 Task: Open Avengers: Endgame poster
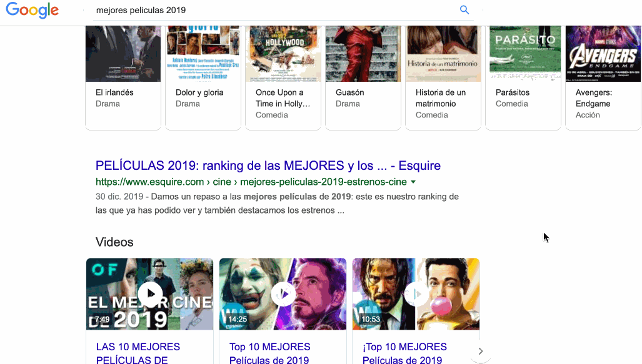(603, 54)
